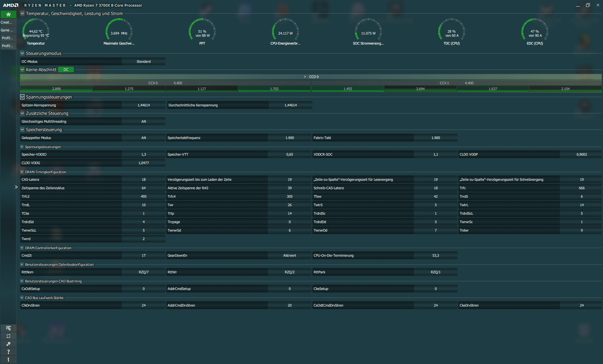
Task: Click the Fabric-Takt value 1.900
Action: click(436, 138)
